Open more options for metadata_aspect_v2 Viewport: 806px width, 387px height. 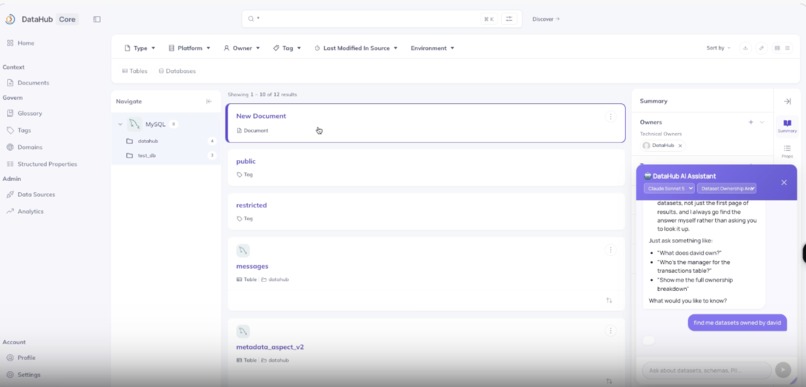(610, 330)
